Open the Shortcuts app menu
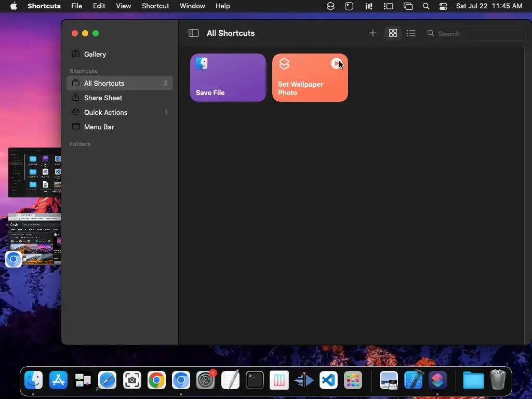 tap(44, 6)
